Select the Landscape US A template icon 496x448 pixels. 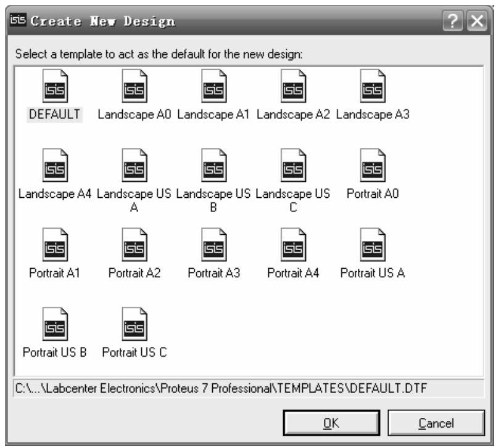[134, 165]
